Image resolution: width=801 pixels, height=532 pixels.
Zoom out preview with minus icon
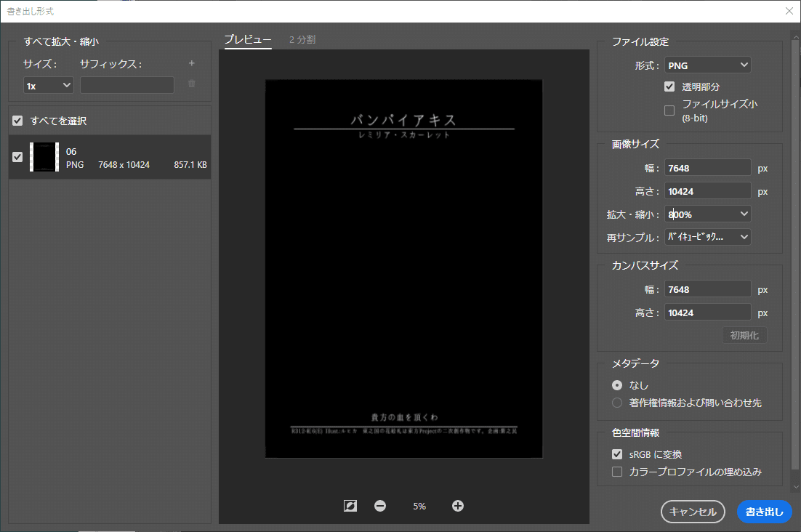pyautogui.click(x=380, y=506)
